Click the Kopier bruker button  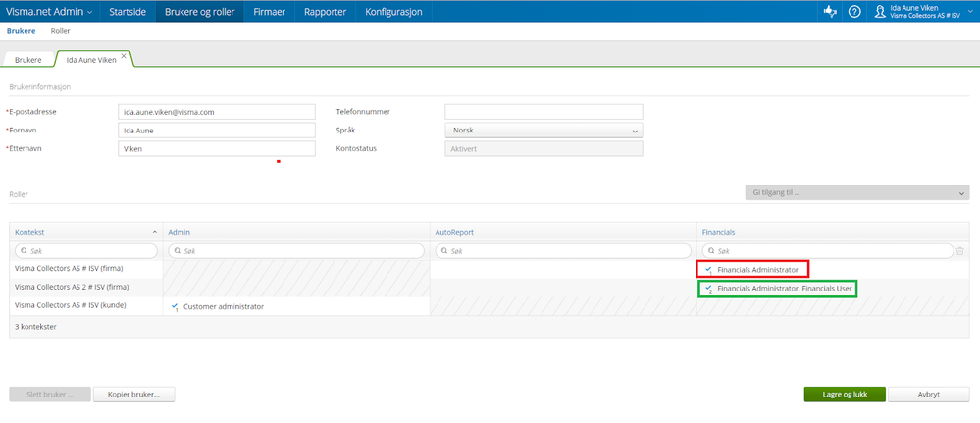pos(133,395)
